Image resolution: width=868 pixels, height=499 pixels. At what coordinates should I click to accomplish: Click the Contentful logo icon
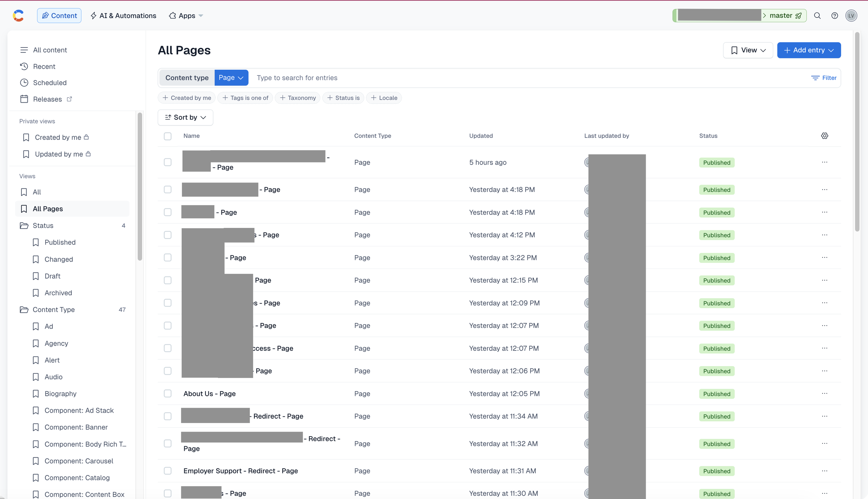pyautogui.click(x=18, y=16)
